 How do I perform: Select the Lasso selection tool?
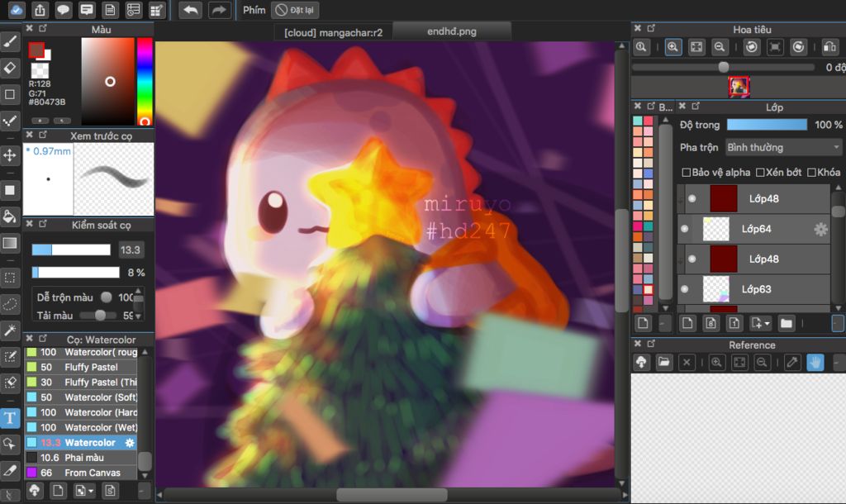coord(10,304)
